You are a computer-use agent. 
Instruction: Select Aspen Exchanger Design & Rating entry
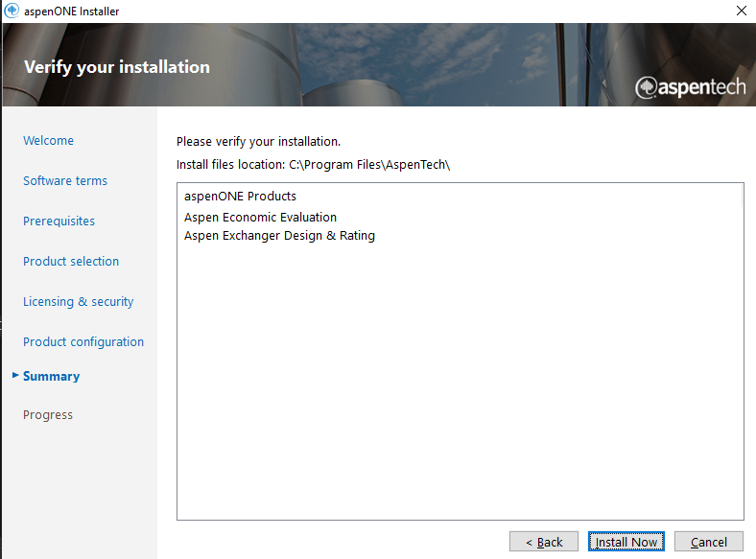[x=279, y=235]
